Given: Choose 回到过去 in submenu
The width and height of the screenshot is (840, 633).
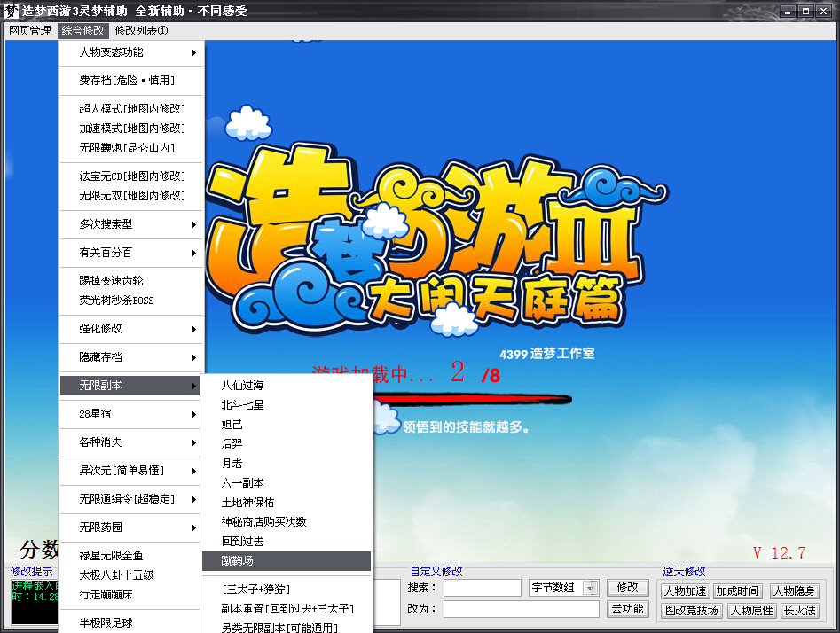Looking at the screenshot, I should (287, 542).
